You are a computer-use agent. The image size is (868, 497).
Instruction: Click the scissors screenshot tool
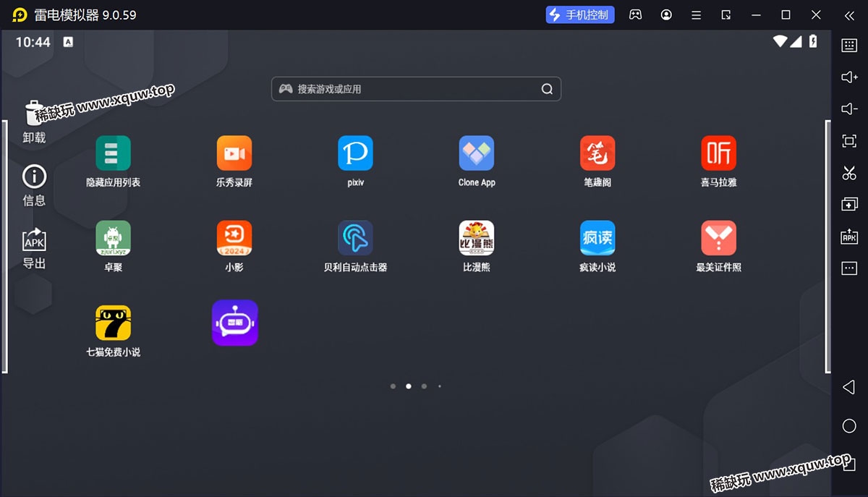click(849, 172)
